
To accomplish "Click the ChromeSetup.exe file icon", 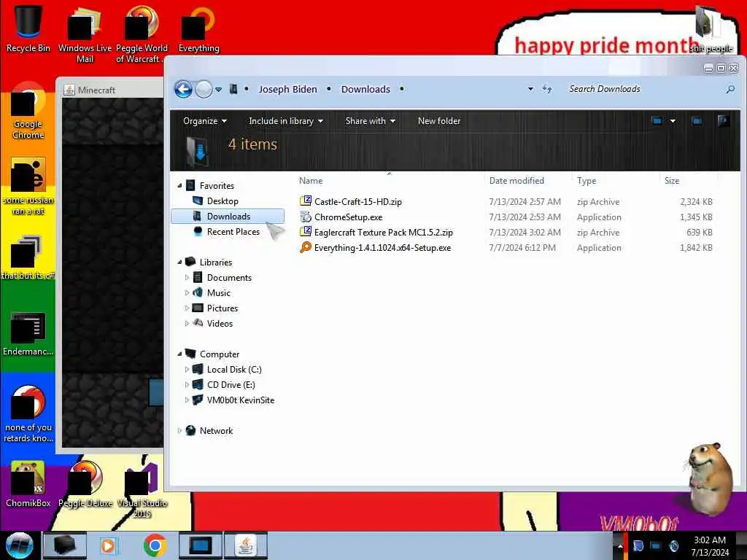I will pyautogui.click(x=306, y=217).
